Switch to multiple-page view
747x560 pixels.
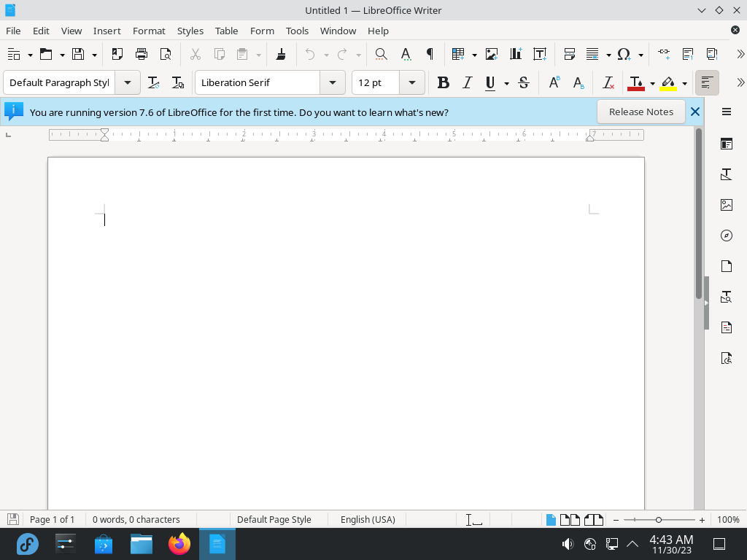click(570, 519)
